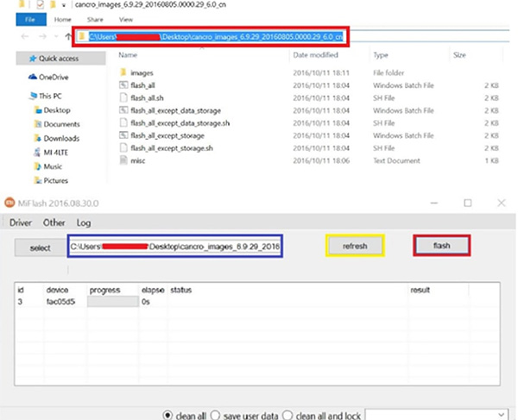The image size is (518, 420).
Task: Select the flash_all_except_storage.sh file icon
Action: [x=123, y=148]
